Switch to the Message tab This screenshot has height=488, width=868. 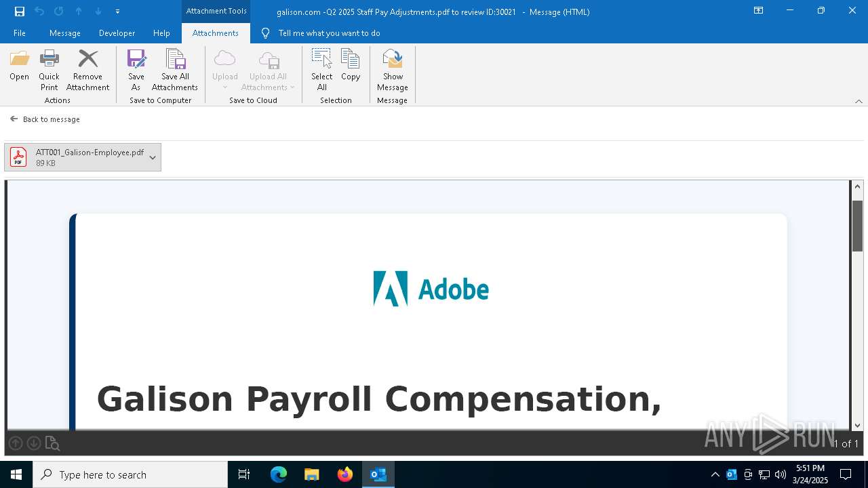65,33
